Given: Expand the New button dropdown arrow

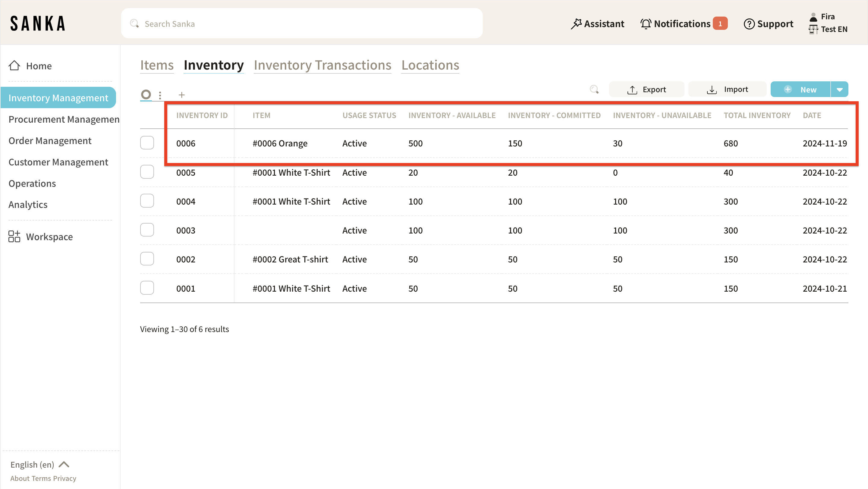Looking at the screenshot, I should (839, 89).
